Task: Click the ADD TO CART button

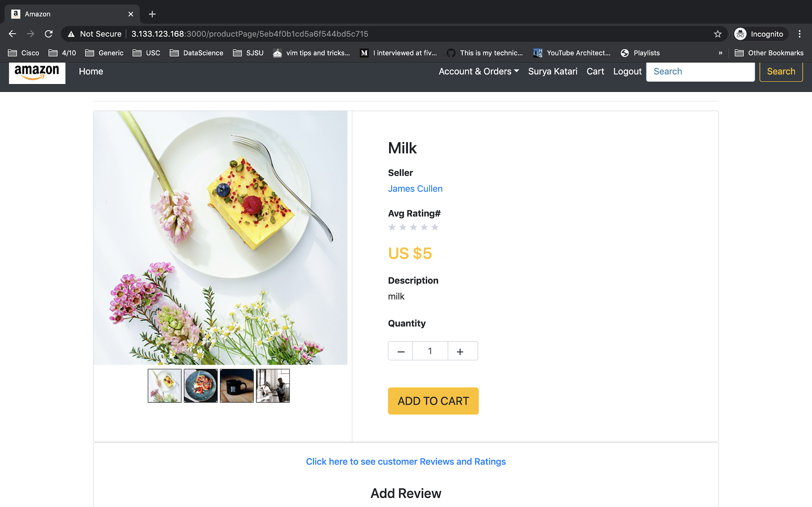Action: pos(433,401)
